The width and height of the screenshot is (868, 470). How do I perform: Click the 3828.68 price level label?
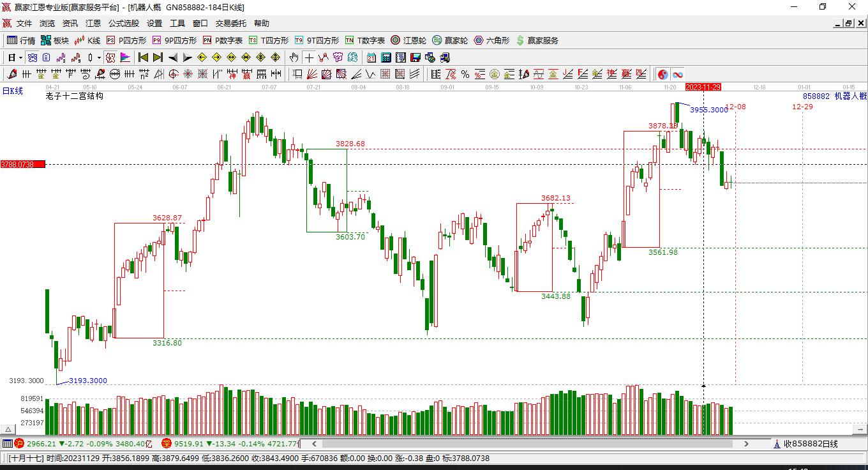coord(350,144)
